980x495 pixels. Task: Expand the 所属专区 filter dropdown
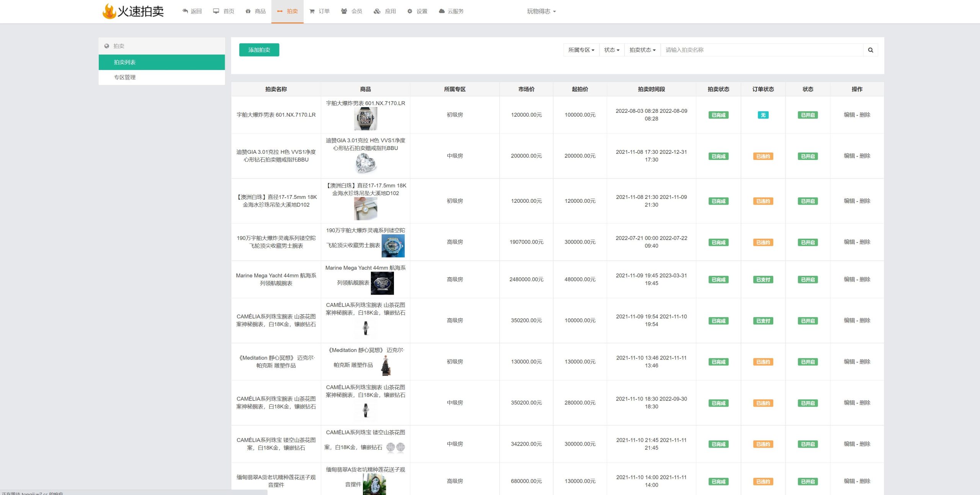point(581,50)
